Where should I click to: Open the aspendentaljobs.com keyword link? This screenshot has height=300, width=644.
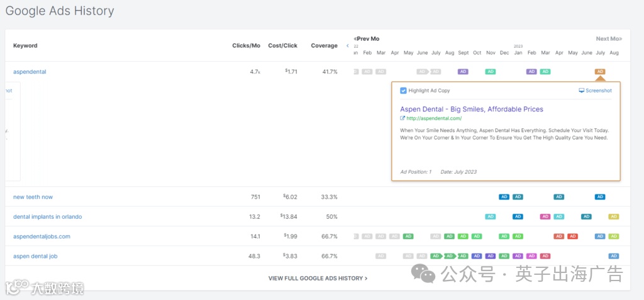42,236
